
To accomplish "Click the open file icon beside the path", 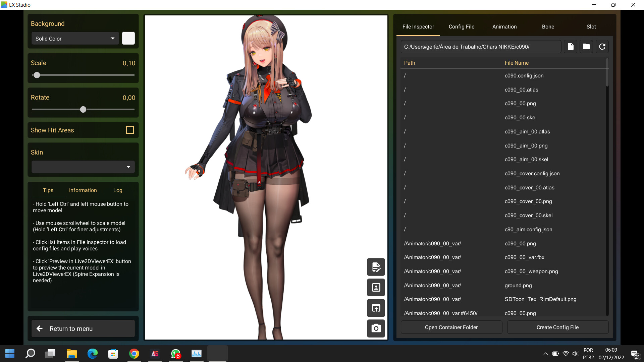I will (571, 47).
